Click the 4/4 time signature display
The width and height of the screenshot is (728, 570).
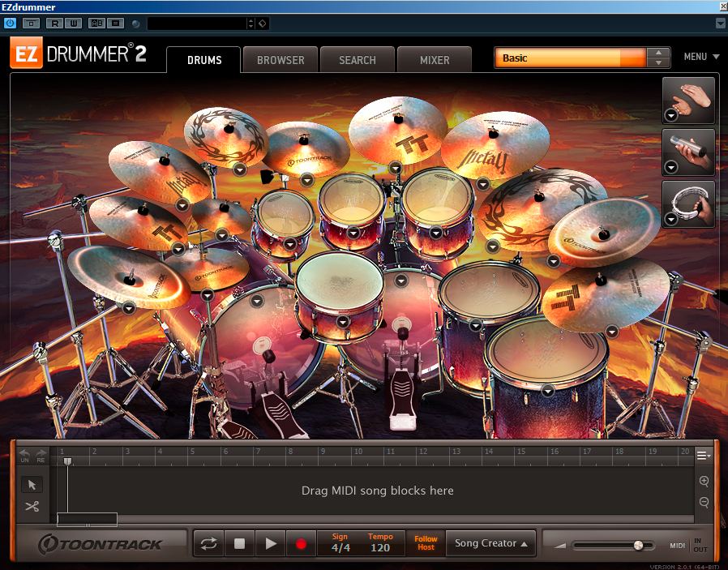[x=340, y=543]
